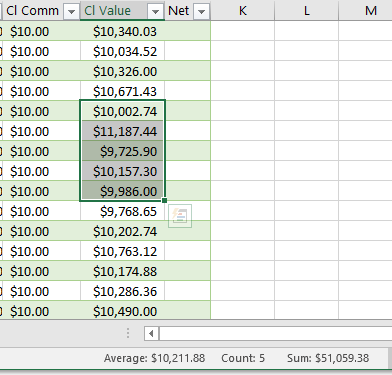This screenshot has width=392, height=375.
Task: Open the Cl Value filter dropdown
Action: click(155, 12)
